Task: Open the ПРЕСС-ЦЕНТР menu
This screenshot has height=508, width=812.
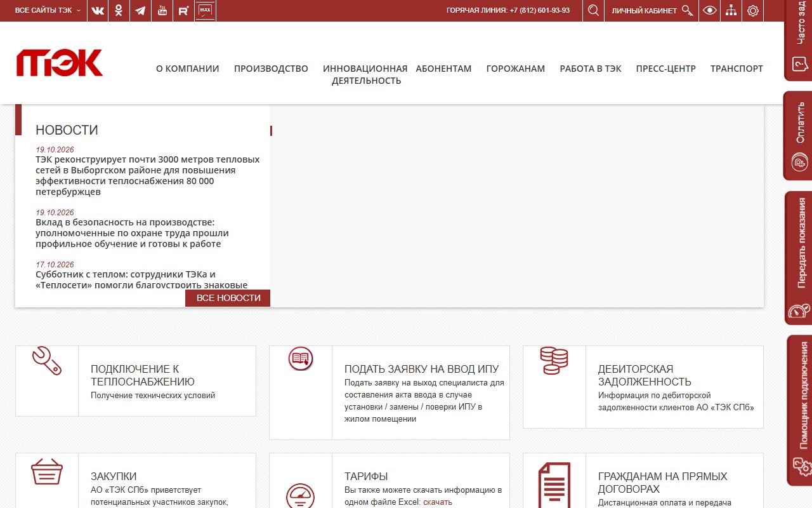Action: (666, 69)
